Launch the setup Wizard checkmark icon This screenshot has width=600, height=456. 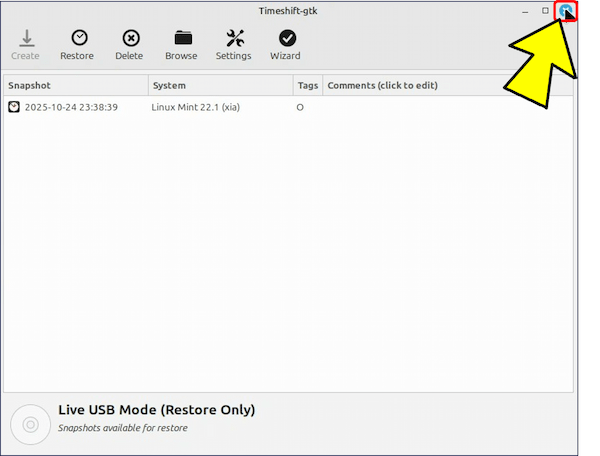point(286,39)
